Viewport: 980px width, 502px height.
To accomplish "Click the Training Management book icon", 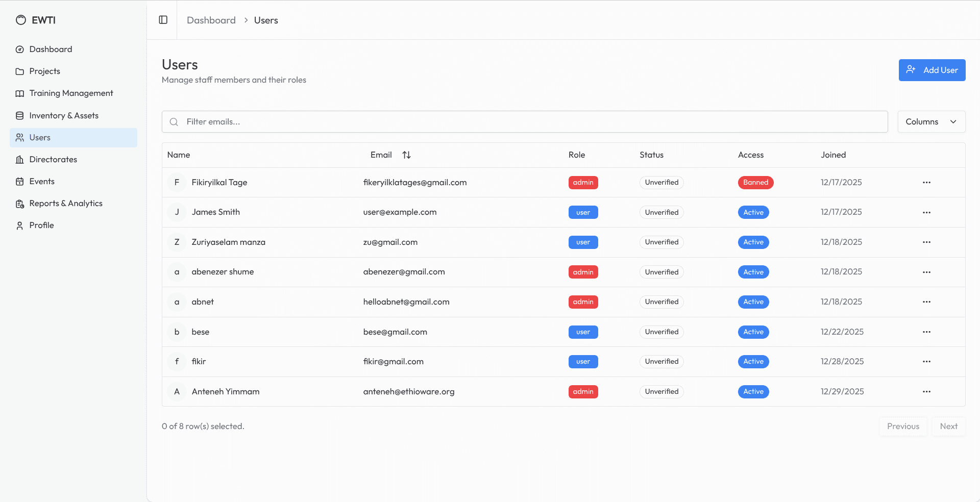I will [19, 93].
